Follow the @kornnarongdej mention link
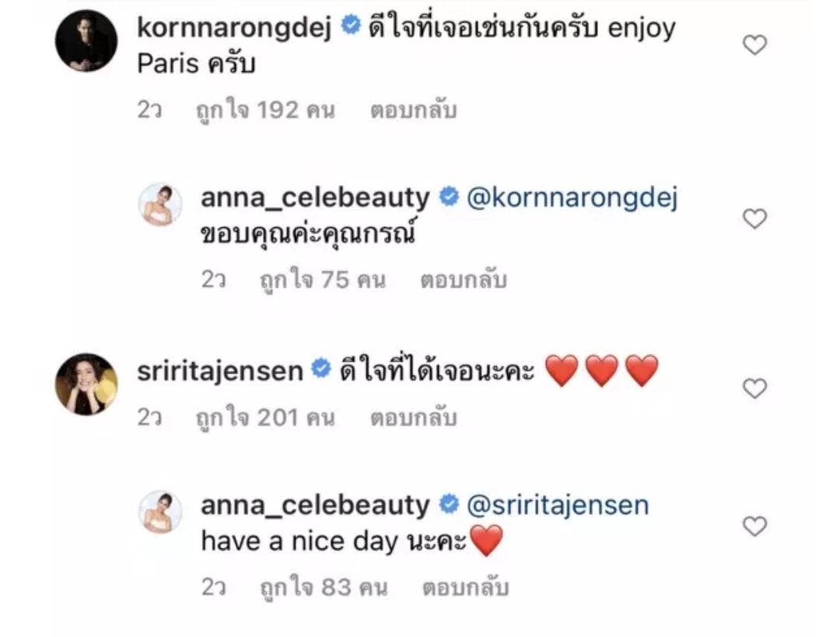840x637 pixels. click(x=572, y=198)
